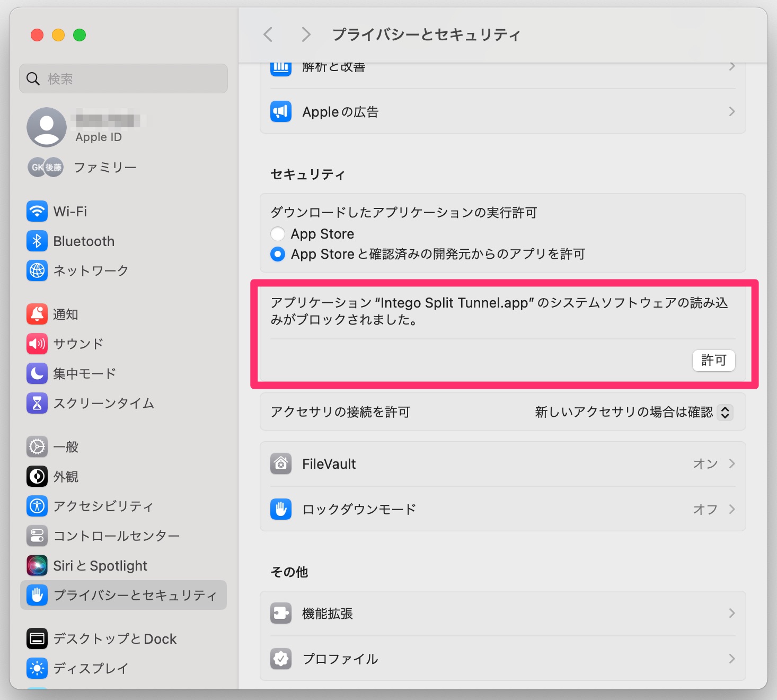Go back with the left arrow
Image resolution: width=777 pixels, height=700 pixels.
[268, 35]
